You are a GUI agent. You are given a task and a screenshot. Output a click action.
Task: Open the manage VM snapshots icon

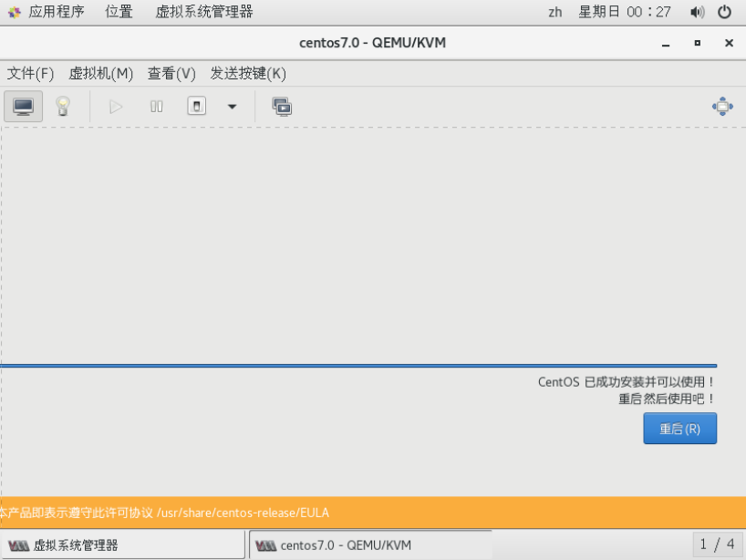282,106
